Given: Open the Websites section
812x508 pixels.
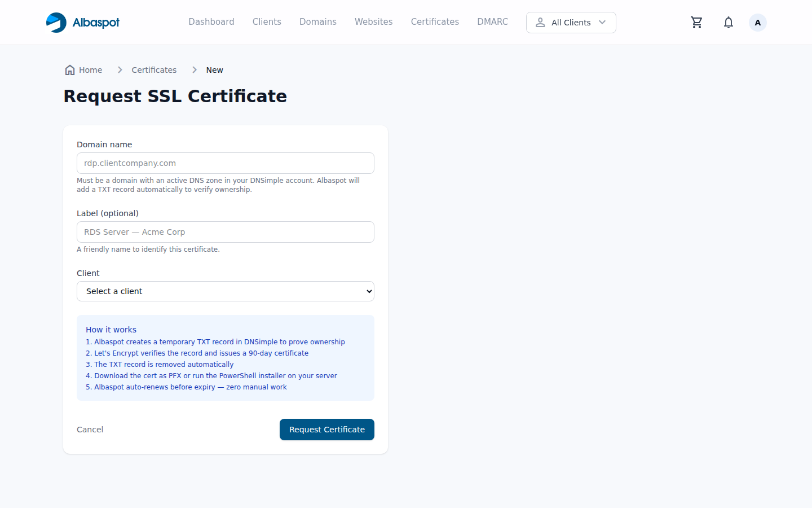Looking at the screenshot, I should (373, 21).
